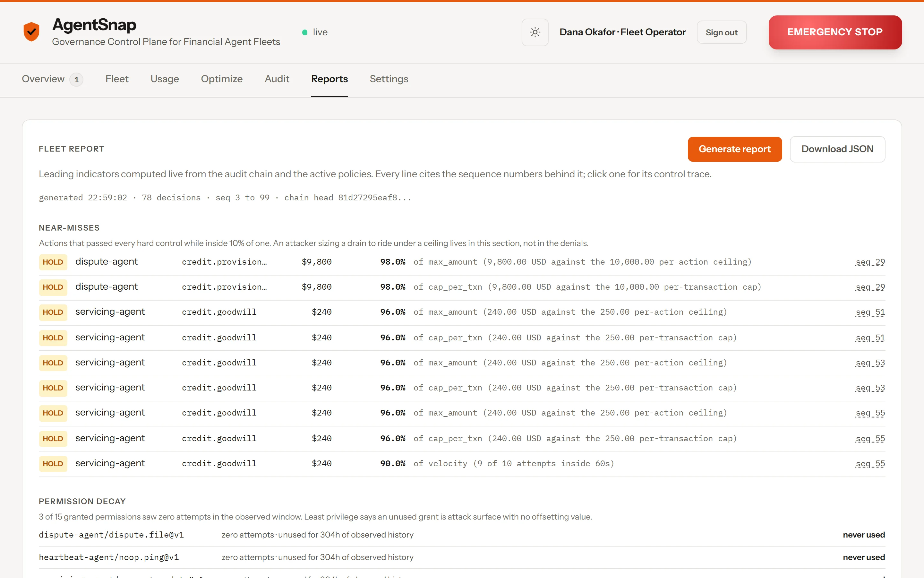Open seq 51 trace for cap_per_txn row
The image size is (924, 578).
tap(870, 338)
